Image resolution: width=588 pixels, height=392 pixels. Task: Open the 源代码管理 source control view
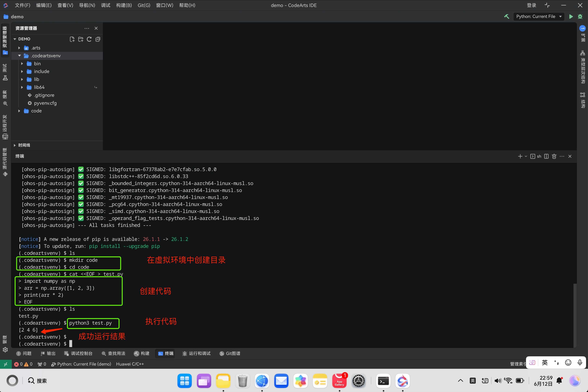pyautogui.click(x=5, y=162)
